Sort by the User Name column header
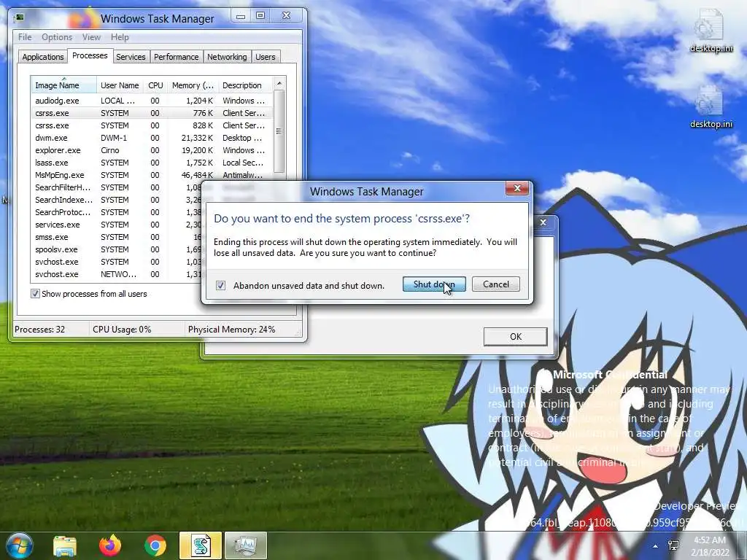Screen dimensions: 747x560 120,85
